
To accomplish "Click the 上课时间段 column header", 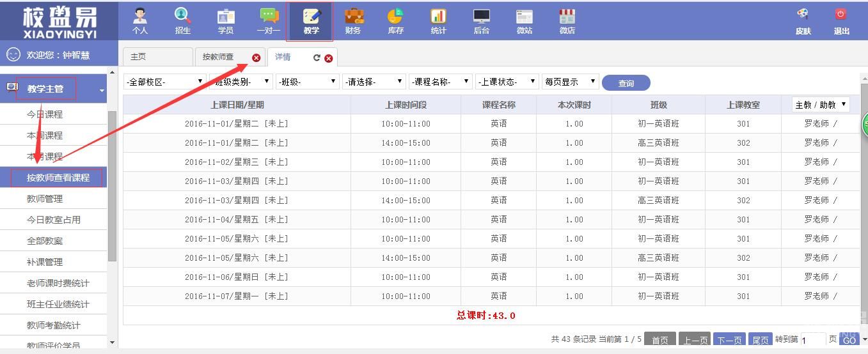I will [x=406, y=105].
